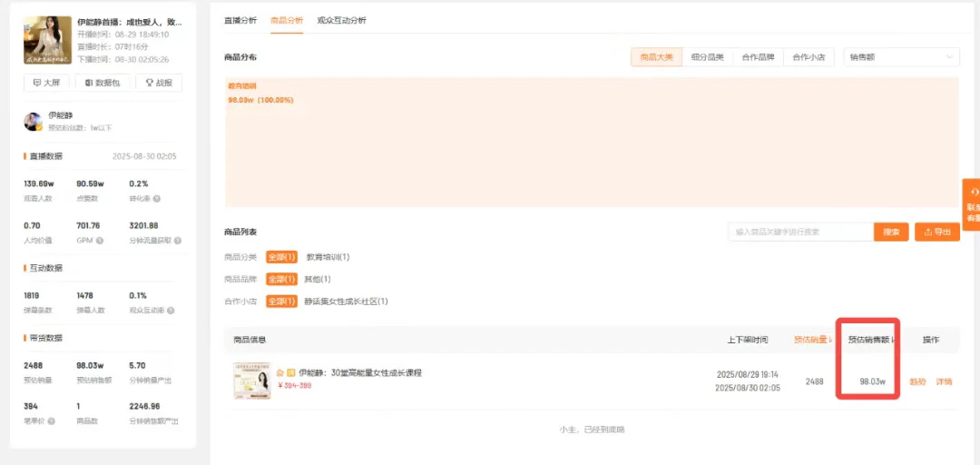Click the 3201.88 分钟流量获取 value
Viewport: 980px width, 465px height.
pyautogui.click(x=143, y=225)
